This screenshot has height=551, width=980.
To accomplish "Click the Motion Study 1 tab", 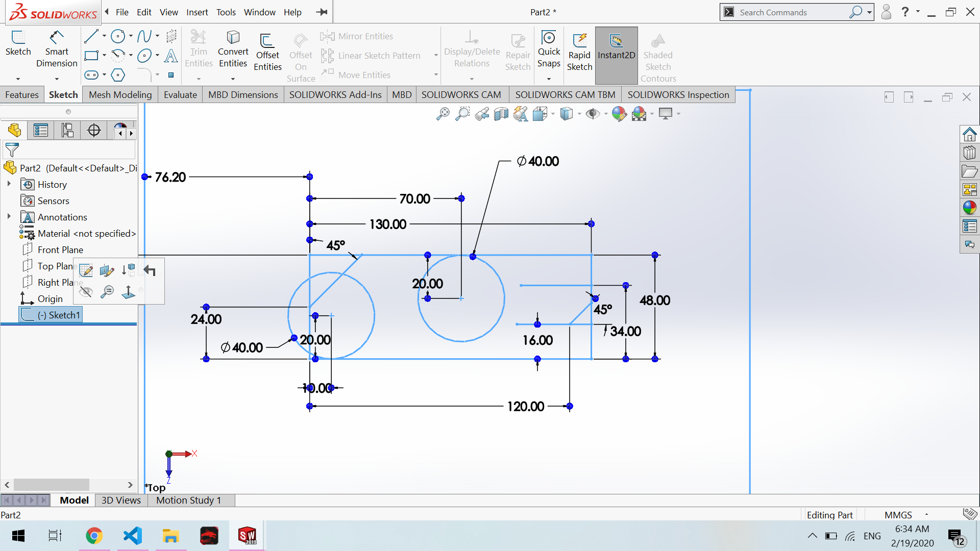I will [x=188, y=500].
